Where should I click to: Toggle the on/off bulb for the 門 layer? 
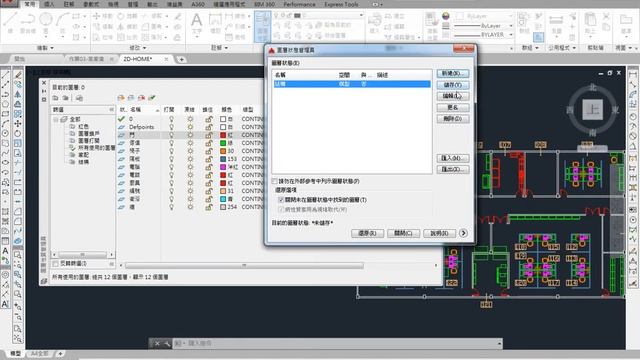171,135
